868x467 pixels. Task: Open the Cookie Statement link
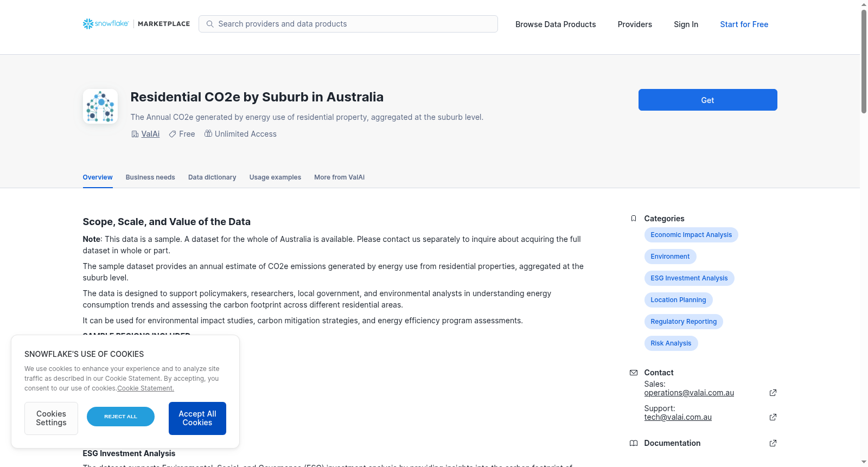pyautogui.click(x=145, y=388)
